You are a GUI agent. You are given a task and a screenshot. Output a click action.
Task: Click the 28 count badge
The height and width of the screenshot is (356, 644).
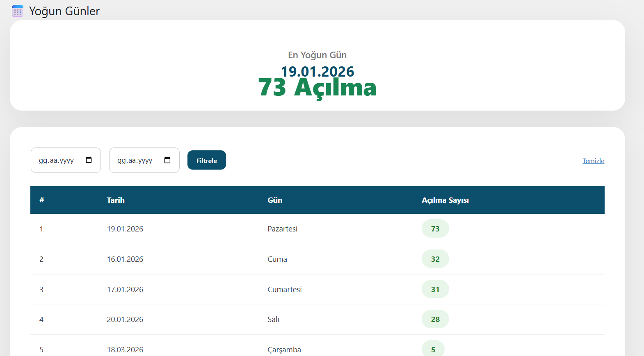pyautogui.click(x=435, y=319)
